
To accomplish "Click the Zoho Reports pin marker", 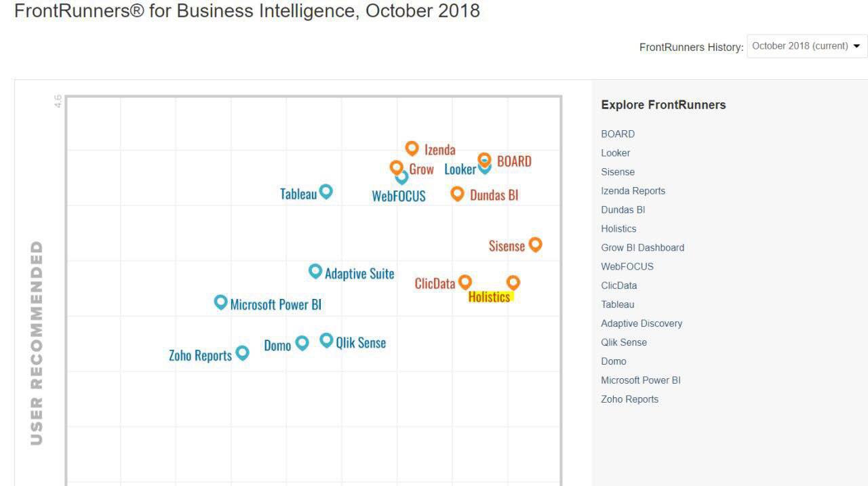I will (242, 352).
